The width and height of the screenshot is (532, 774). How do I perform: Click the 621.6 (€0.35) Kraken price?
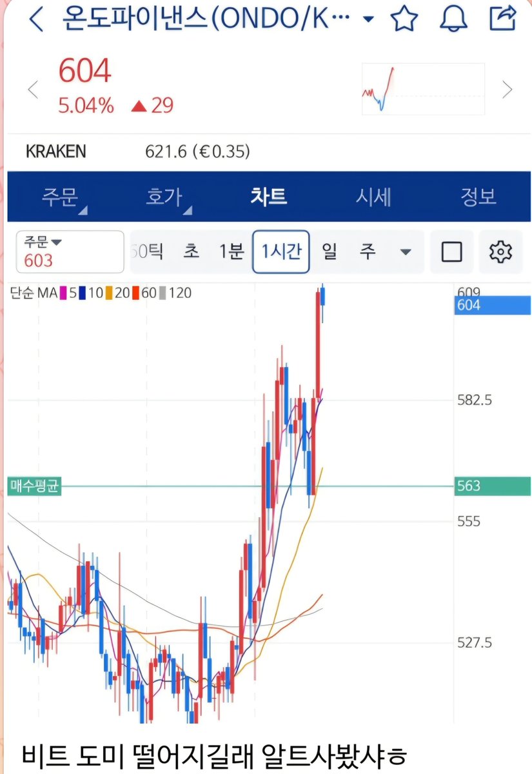pos(198,152)
